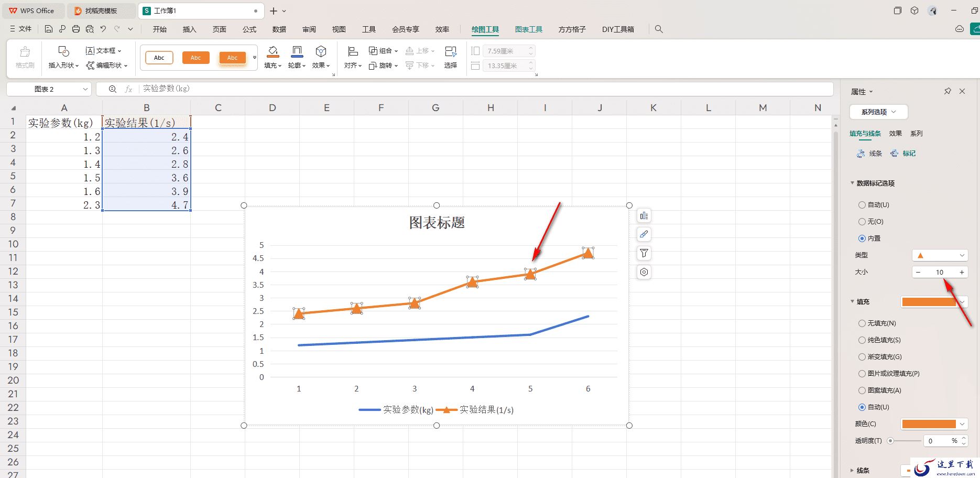The image size is (980, 478).
Task: Switch to Line (线条) sub-tab in panel
Action: (870, 154)
